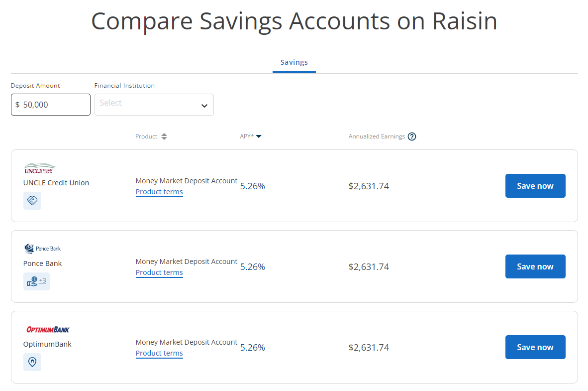This screenshot has height=391, width=588.
Task: Click the Ponce Bank logo
Action: (x=42, y=249)
